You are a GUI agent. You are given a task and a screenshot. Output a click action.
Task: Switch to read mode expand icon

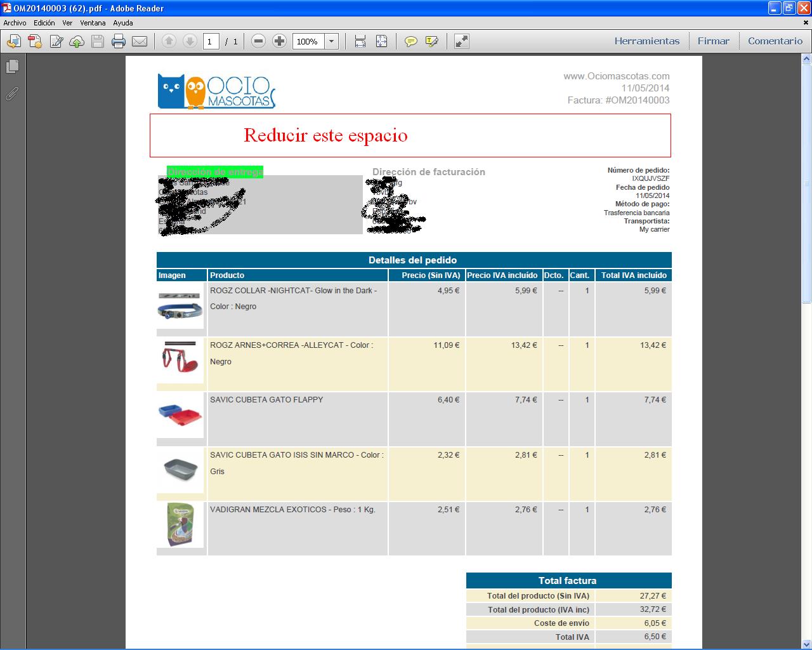(x=462, y=41)
